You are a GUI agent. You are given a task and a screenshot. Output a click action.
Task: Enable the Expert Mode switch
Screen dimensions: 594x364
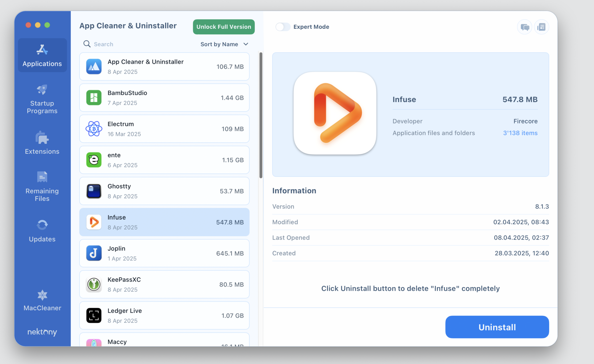point(283,27)
